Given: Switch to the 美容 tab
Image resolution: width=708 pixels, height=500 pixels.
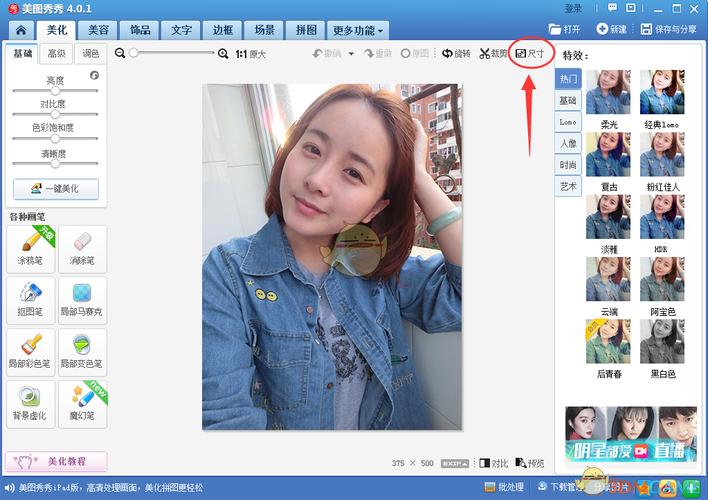Looking at the screenshot, I should click(x=98, y=30).
